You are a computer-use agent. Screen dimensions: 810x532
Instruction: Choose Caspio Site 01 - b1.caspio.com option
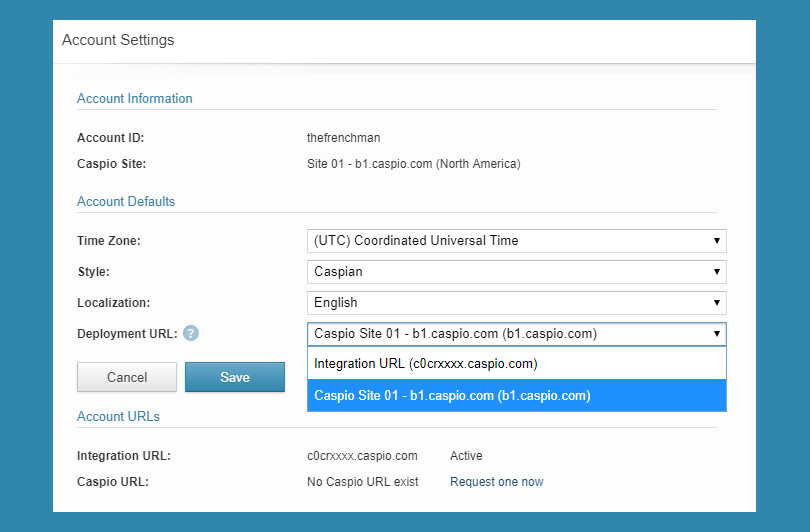517,396
